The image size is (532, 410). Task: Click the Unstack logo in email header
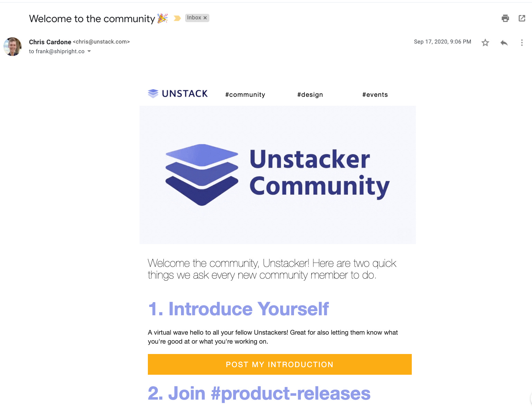tap(178, 94)
